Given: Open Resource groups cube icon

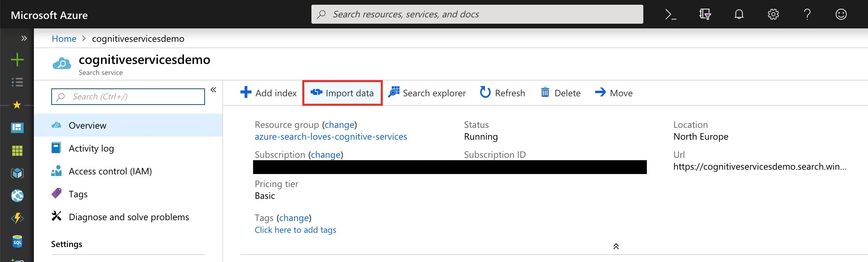Looking at the screenshot, I should click(x=17, y=173).
